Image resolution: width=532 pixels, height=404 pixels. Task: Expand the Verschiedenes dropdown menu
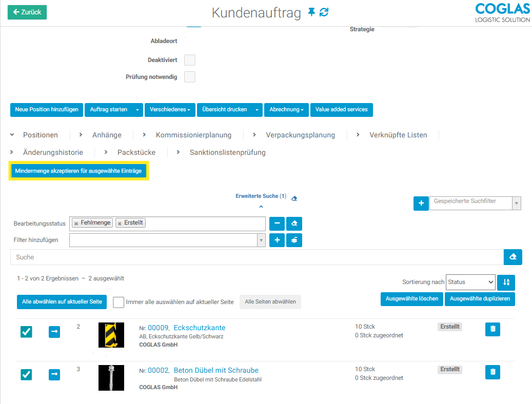(x=170, y=110)
